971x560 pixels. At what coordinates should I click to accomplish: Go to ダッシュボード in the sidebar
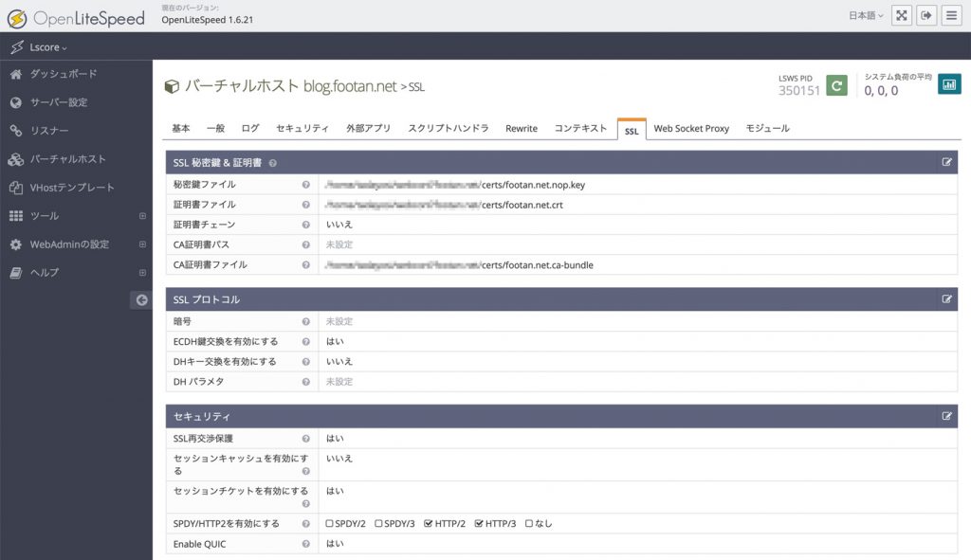coord(63,74)
